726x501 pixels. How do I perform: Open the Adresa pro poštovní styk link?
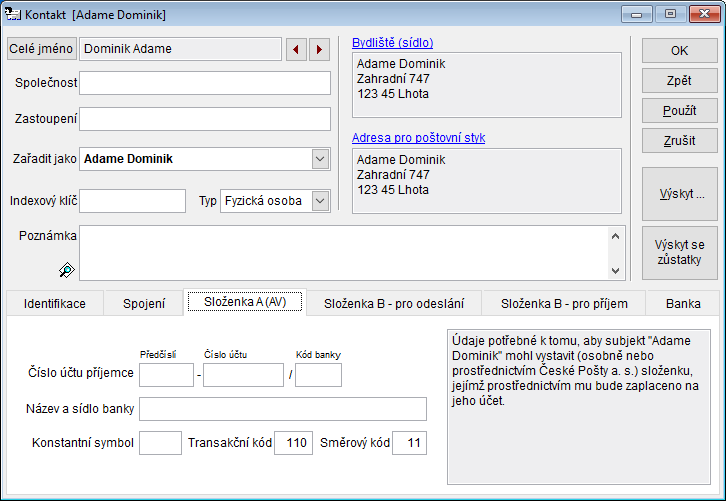(x=418, y=138)
